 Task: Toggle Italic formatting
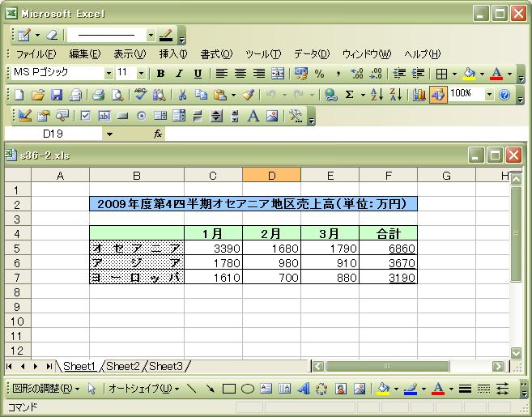pos(179,74)
